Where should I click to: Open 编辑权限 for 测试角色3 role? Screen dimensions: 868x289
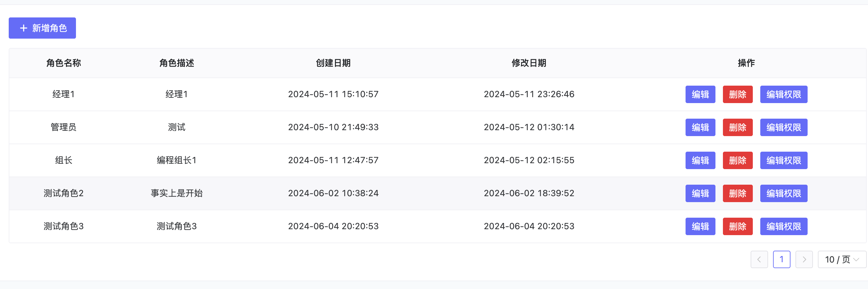[784, 227]
